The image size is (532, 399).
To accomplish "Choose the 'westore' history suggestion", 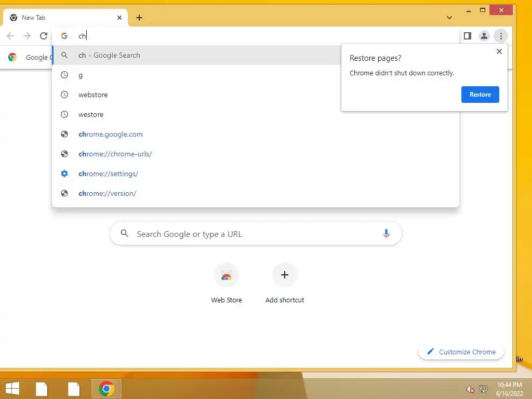I will tap(197, 114).
